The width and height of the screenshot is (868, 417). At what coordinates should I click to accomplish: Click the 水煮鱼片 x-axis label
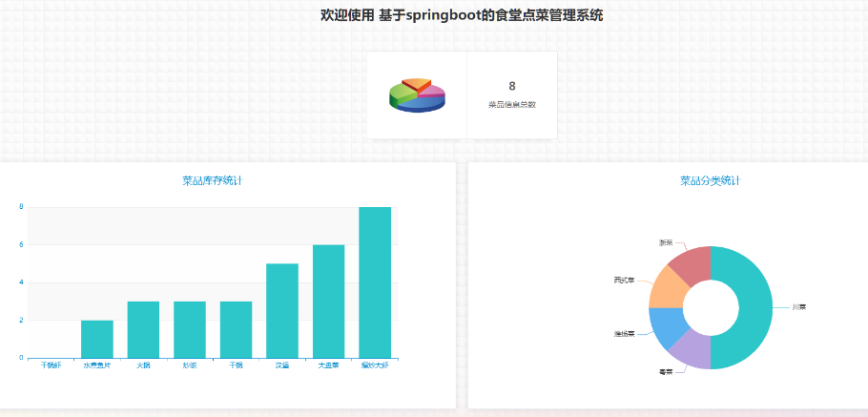[97, 366]
